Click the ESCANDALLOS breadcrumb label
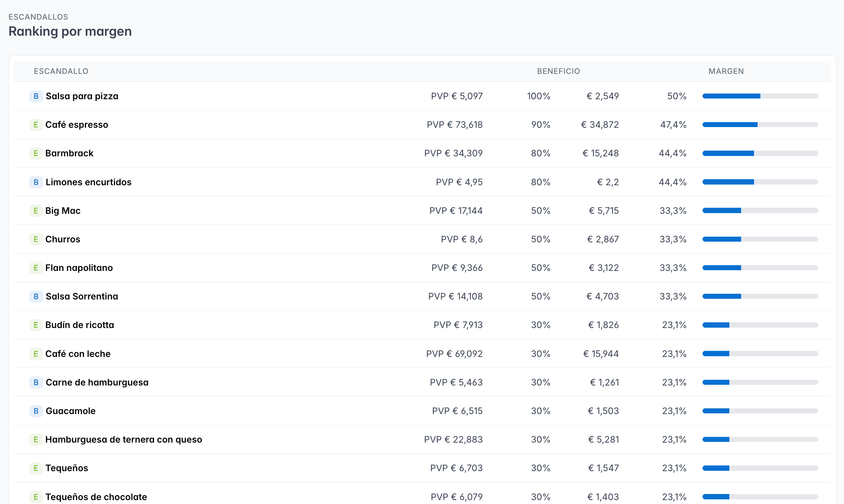This screenshot has height=504, width=844. tap(38, 17)
